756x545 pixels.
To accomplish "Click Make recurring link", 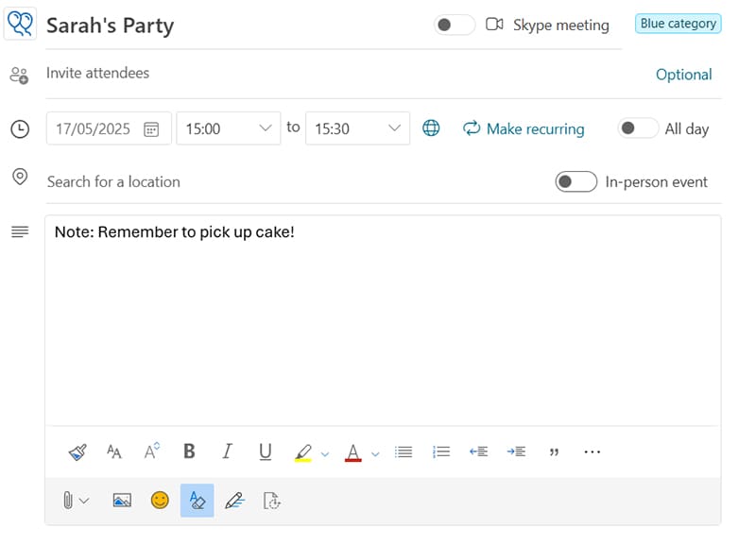I will [524, 128].
